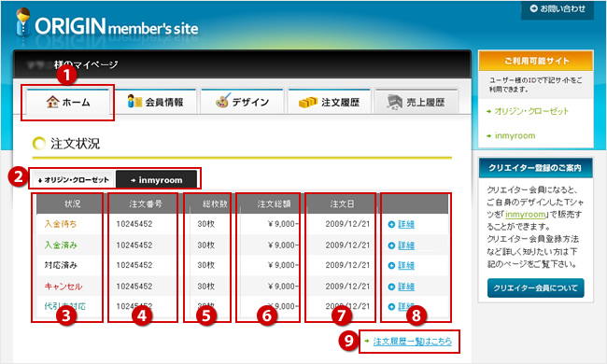Click plus icon in 入金待ち order row
Viewport: 607px width, 364px height.
391,224
